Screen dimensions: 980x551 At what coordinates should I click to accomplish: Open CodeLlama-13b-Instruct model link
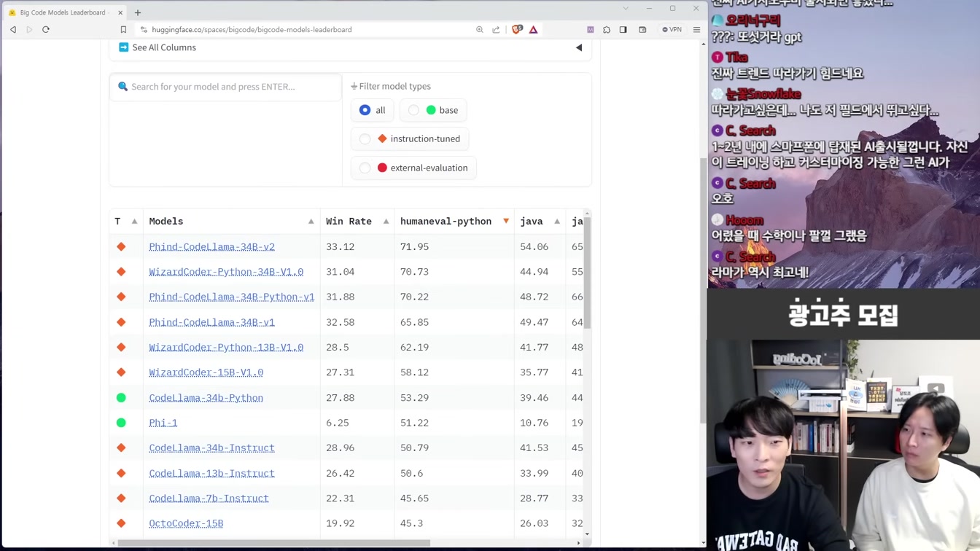pyautogui.click(x=211, y=473)
